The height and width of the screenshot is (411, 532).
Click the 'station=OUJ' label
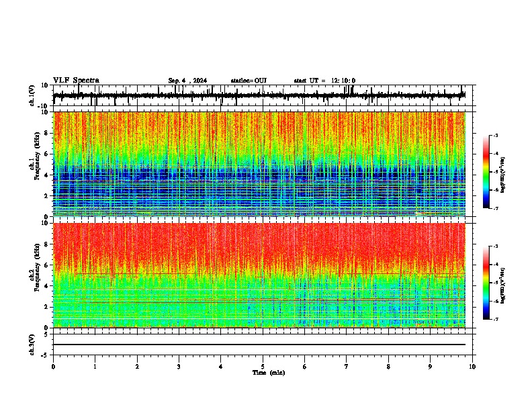[249, 81]
